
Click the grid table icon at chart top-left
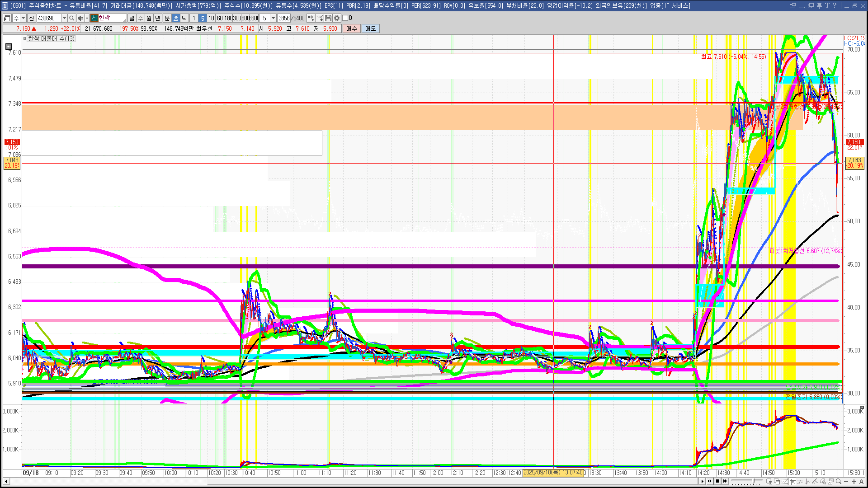(9, 47)
